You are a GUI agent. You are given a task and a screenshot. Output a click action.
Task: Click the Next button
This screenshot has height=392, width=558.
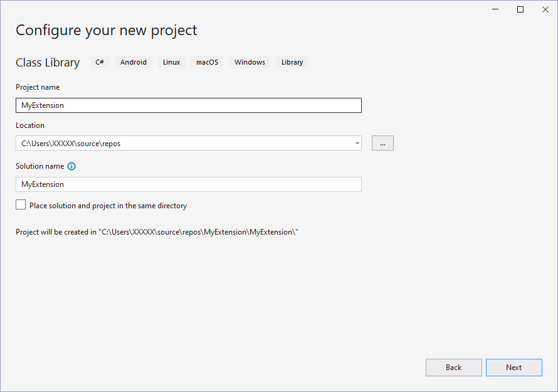[514, 368]
